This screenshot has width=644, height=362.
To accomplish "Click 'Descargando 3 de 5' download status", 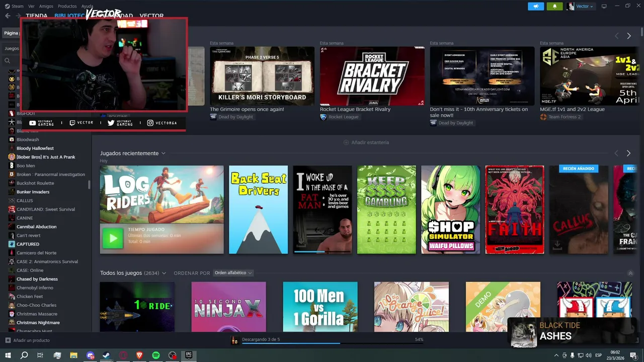I will pyautogui.click(x=261, y=339).
